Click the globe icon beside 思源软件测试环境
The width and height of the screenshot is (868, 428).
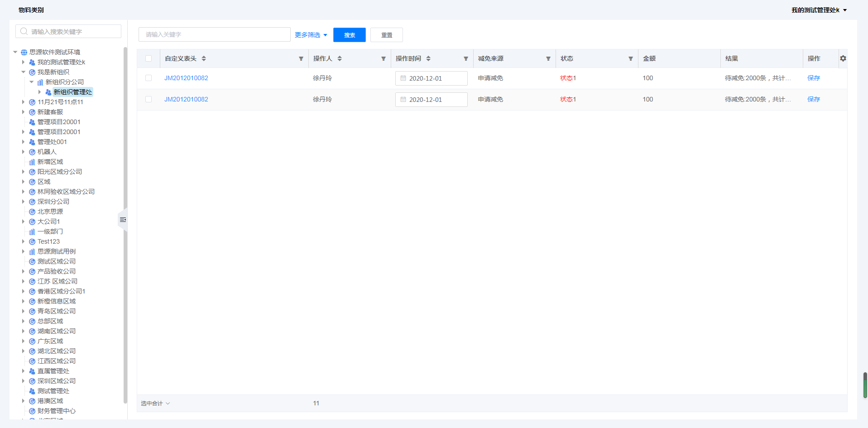[x=24, y=52]
